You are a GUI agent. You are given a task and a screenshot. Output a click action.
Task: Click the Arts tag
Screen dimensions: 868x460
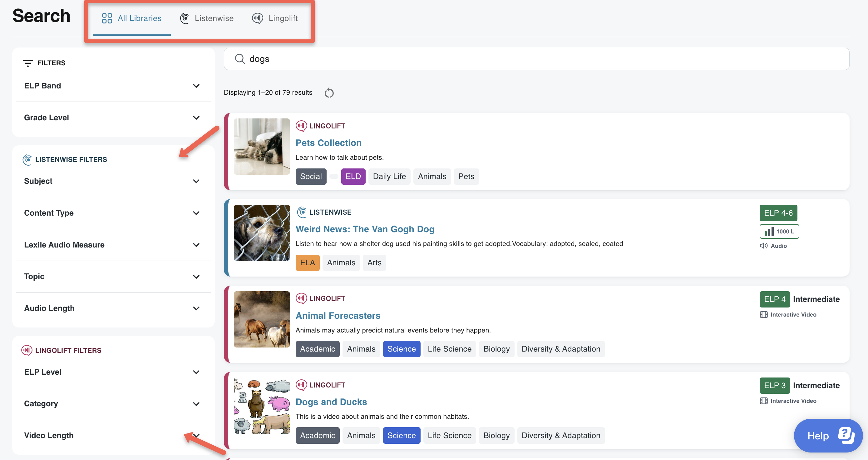[374, 263]
